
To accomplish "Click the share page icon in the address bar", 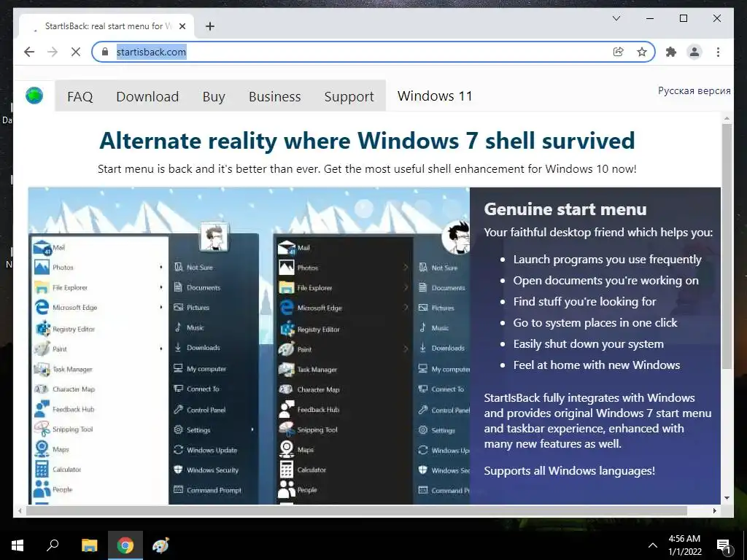I will pos(619,52).
